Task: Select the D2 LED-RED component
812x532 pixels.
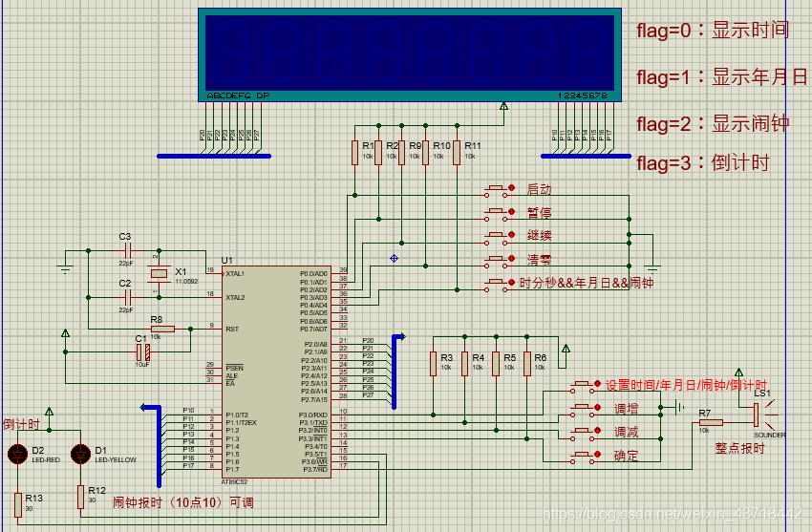Action: 18,454
